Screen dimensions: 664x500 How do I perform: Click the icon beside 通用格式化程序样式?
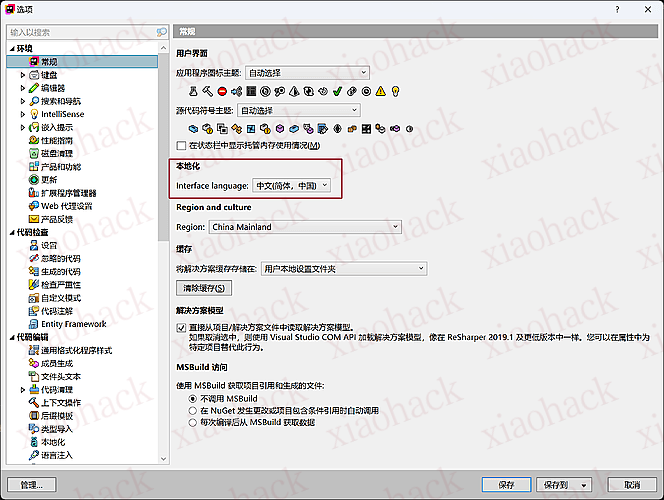[34, 351]
